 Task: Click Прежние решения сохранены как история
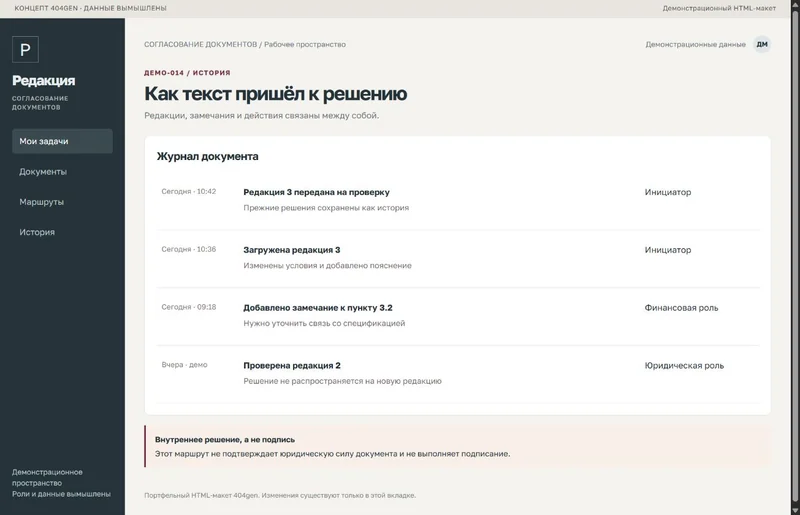click(326, 208)
